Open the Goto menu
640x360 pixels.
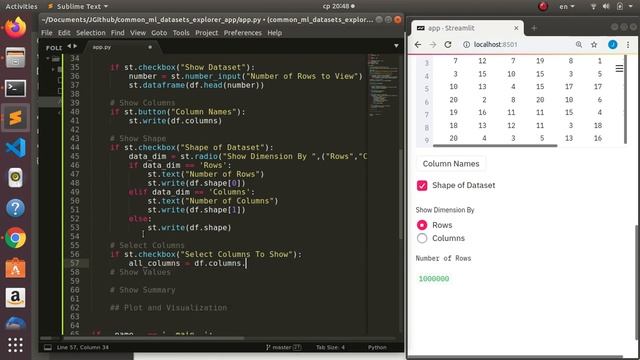click(159, 33)
